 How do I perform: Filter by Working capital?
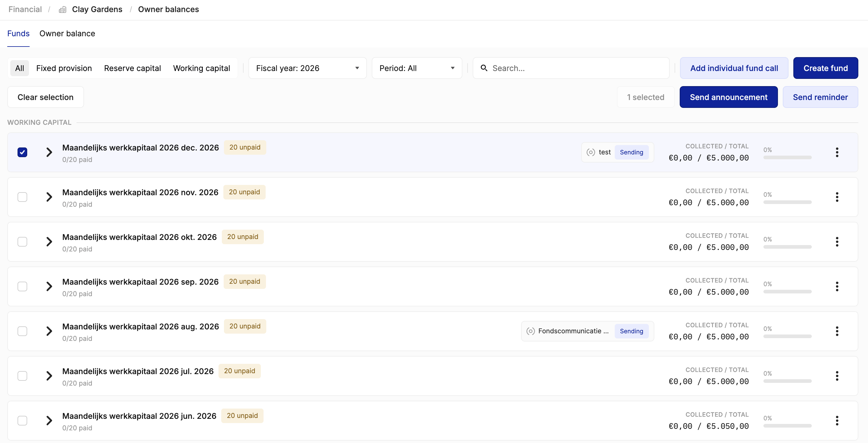[x=202, y=68]
